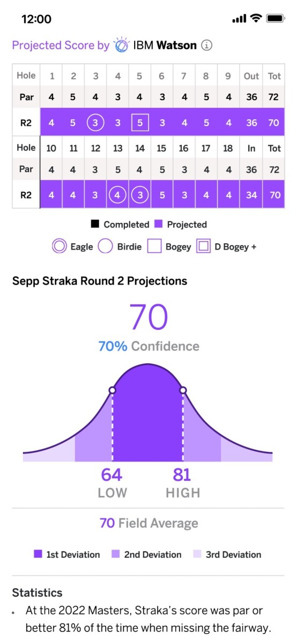Image resolution: width=297 pixels, height=644 pixels.
Task: Click the 1st Deviation legend swatch
Action: (x=39, y=554)
